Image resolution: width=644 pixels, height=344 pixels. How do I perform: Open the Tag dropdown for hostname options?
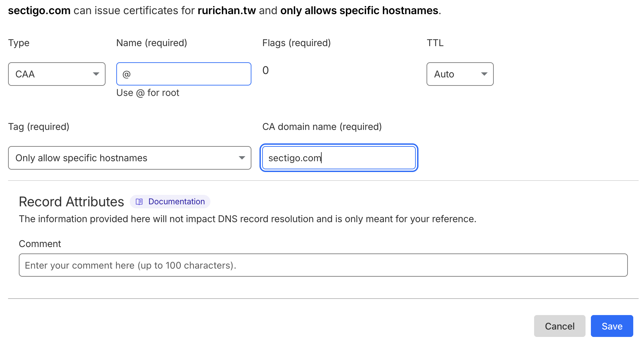pos(129,158)
